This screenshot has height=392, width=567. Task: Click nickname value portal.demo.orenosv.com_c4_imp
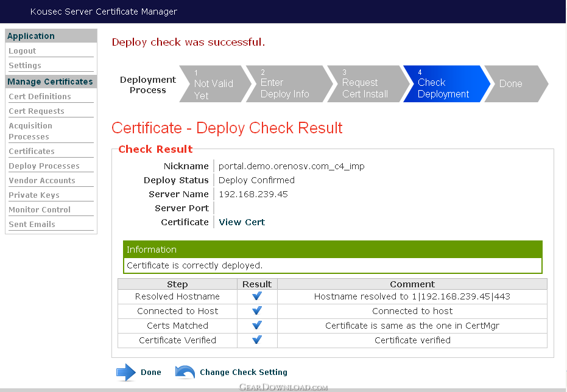point(292,166)
